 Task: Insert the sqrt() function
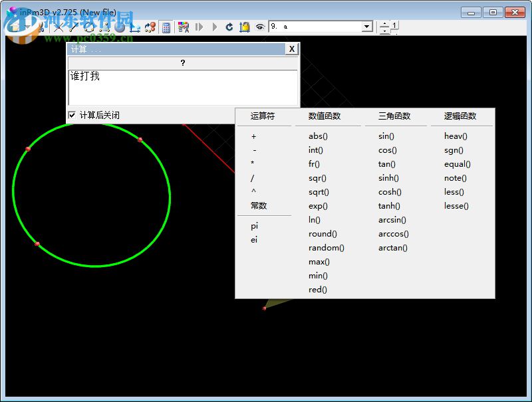[318, 192]
